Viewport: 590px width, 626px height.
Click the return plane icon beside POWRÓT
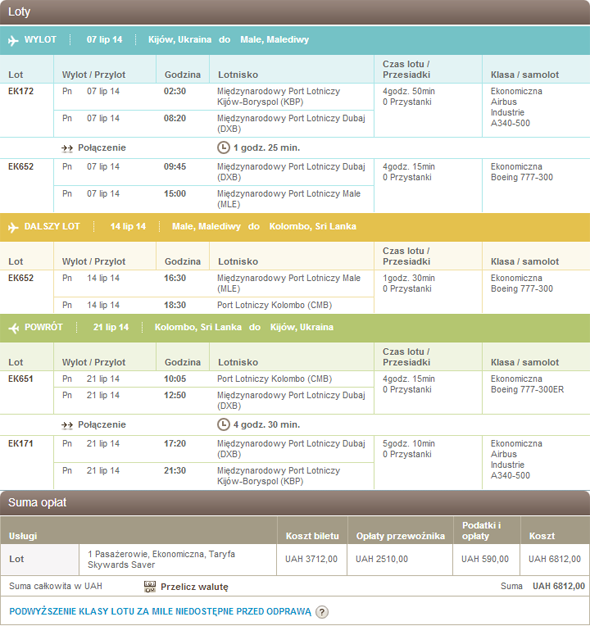click(14, 328)
